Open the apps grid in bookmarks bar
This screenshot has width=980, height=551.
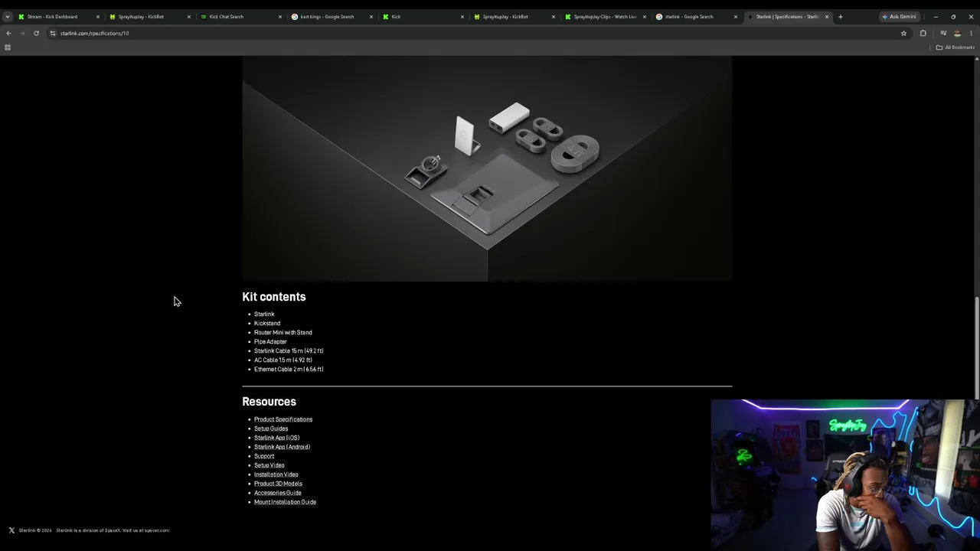click(x=8, y=47)
